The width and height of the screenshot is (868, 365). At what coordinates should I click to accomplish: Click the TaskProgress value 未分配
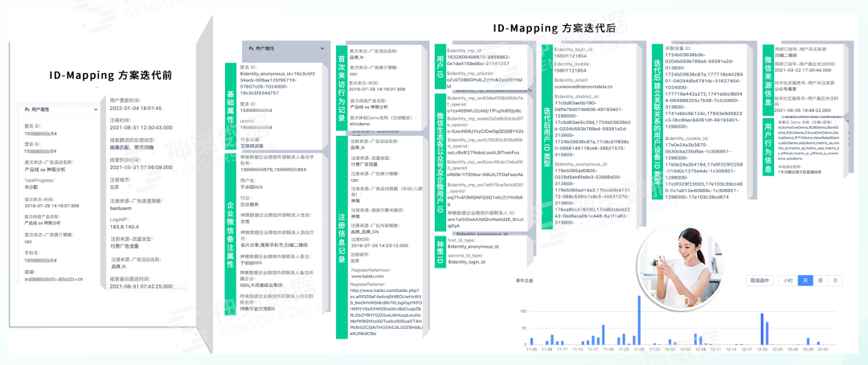pyautogui.click(x=31, y=187)
